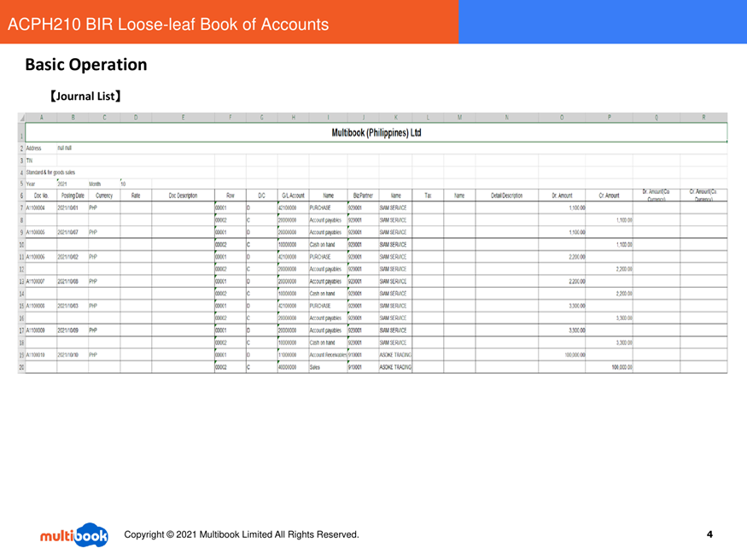747x560 pixels.
Task: Click the Account Receivables name cell
Action: [328, 355]
